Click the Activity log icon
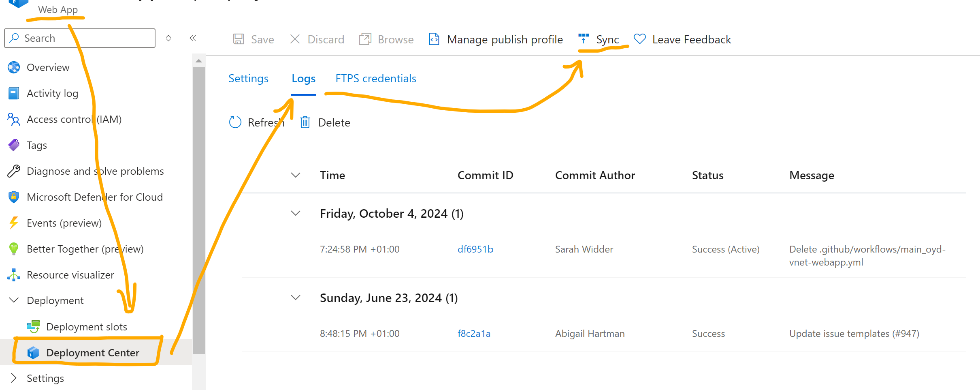Viewport: 980px width, 390px height. 14,93
